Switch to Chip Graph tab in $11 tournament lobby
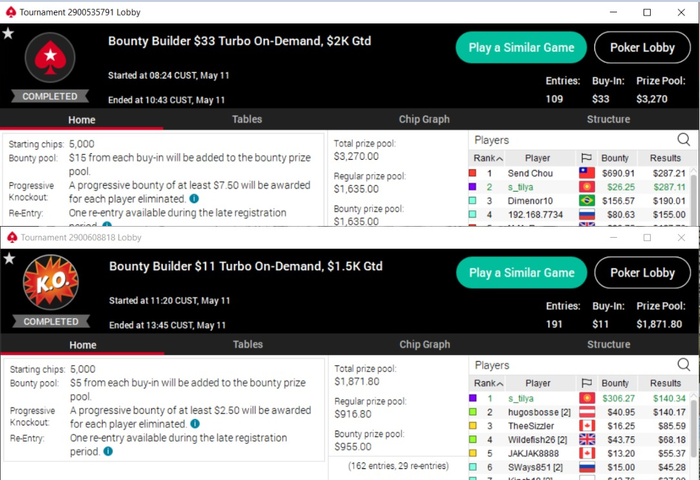Screen dimensions: 700x480 tap(425, 344)
